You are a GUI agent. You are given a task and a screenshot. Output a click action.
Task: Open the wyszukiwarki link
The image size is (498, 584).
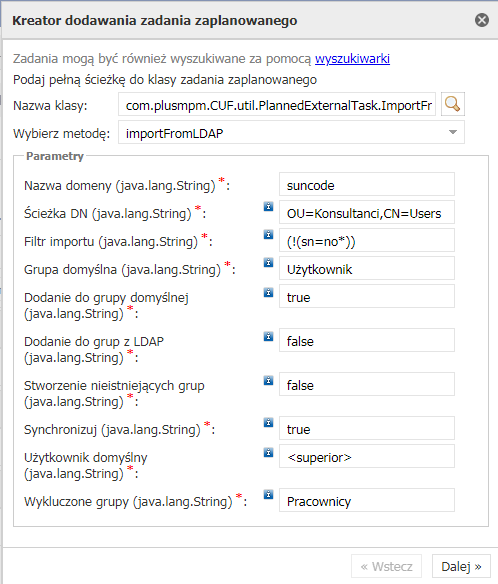click(x=352, y=59)
